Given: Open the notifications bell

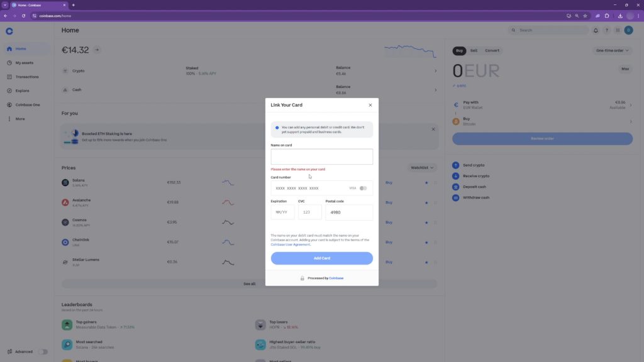Looking at the screenshot, I should [596, 30].
